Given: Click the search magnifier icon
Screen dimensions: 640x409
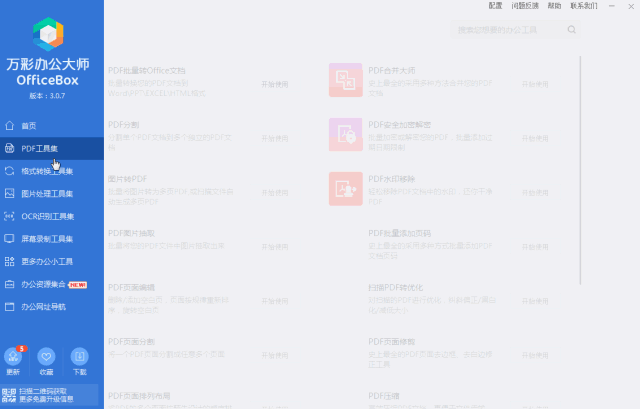Looking at the screenshot, I should click(572, 30).
